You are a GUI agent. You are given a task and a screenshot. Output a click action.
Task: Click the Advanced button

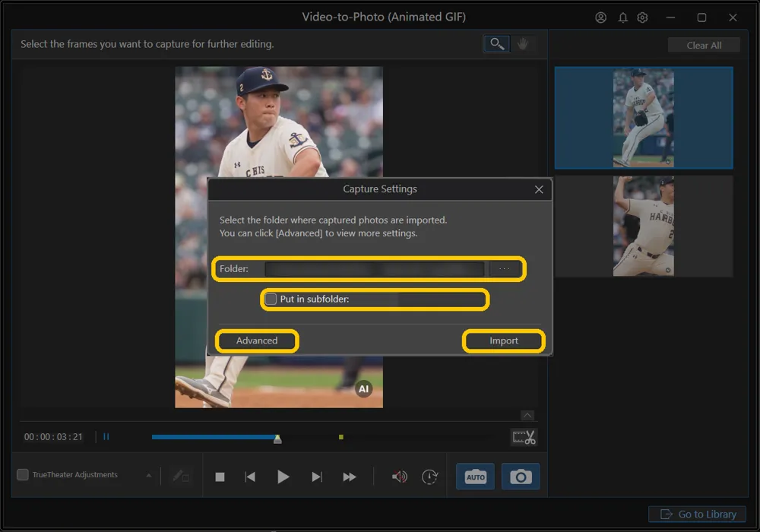(x=257, y=340)
